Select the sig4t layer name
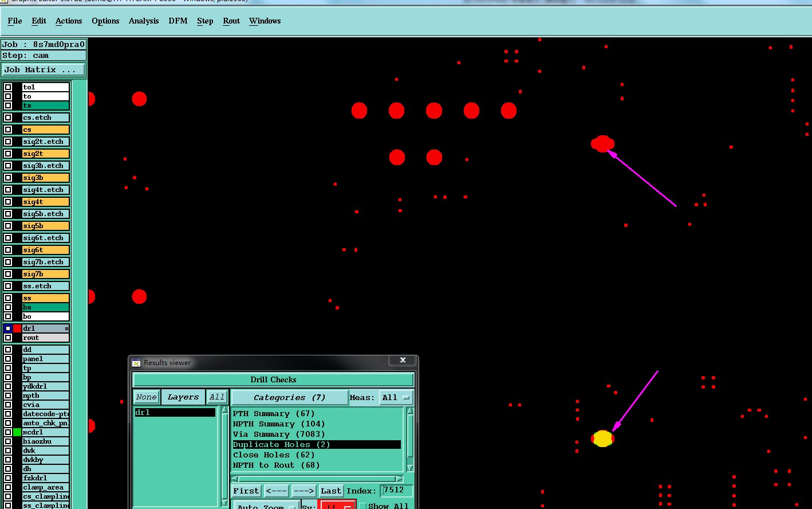This screenshot has width=812, height=509. click(x=46, y=202)
